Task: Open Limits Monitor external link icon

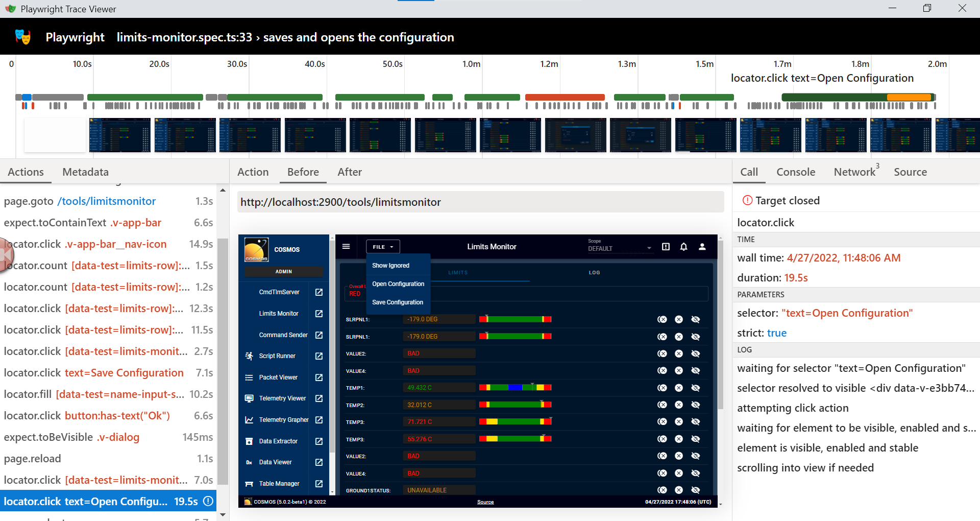Action: point(319,314)
